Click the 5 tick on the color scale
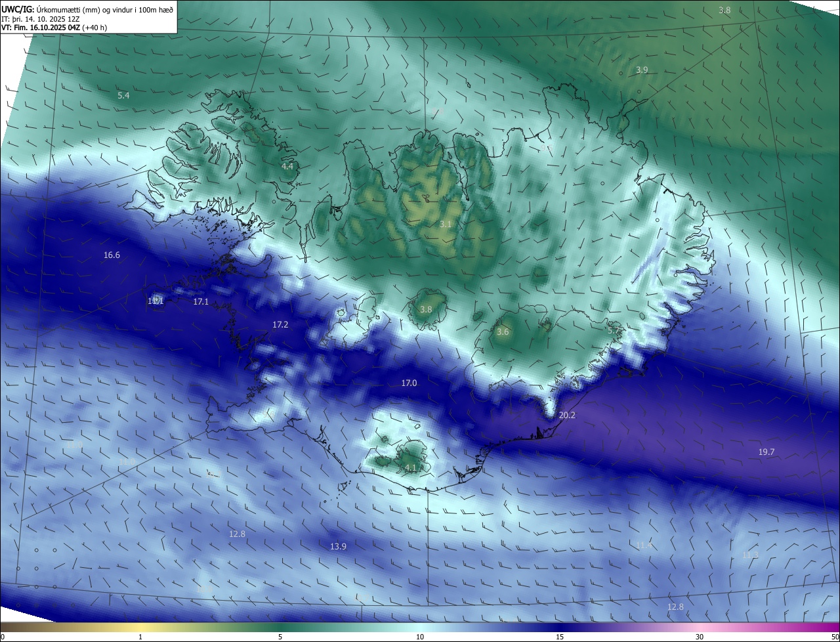This screenshot has width=840, height=642. coord(280,637)
